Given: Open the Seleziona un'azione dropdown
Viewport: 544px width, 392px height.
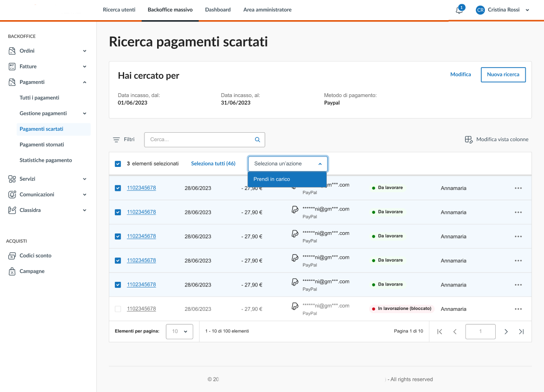Looking at the screenshot, I should [x=287, y=164].
